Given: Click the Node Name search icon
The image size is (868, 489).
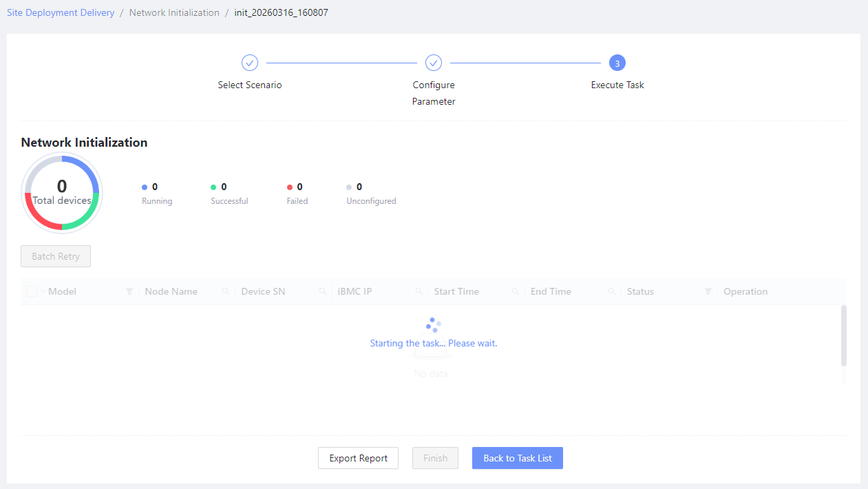Looking at the screenshot, I should click(226, 292).
